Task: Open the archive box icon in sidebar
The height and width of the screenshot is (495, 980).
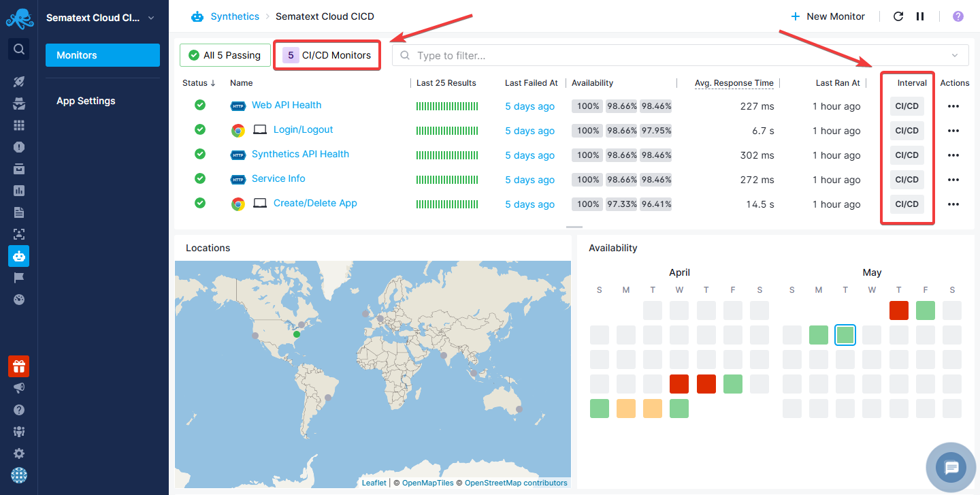Action: [19, 169]
